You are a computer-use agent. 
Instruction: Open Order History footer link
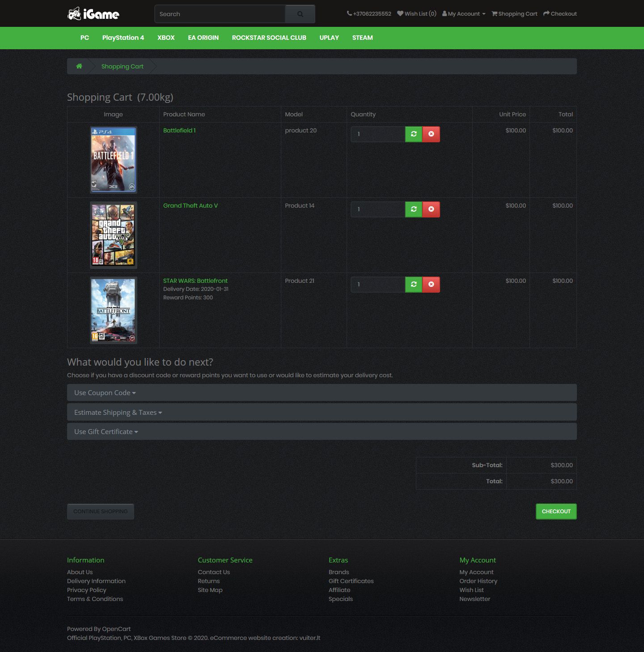tap(479, 581)
